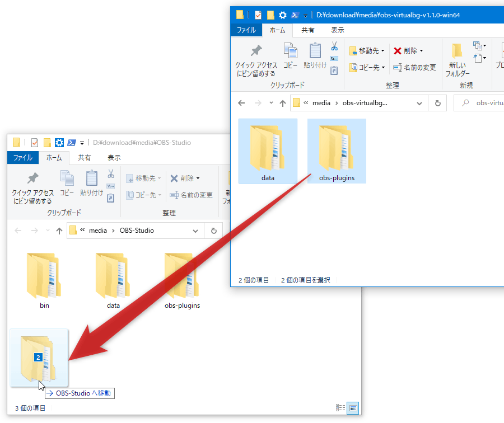
Task: Click the search box in obs-virtualbg window
Action: click(479, 103)
